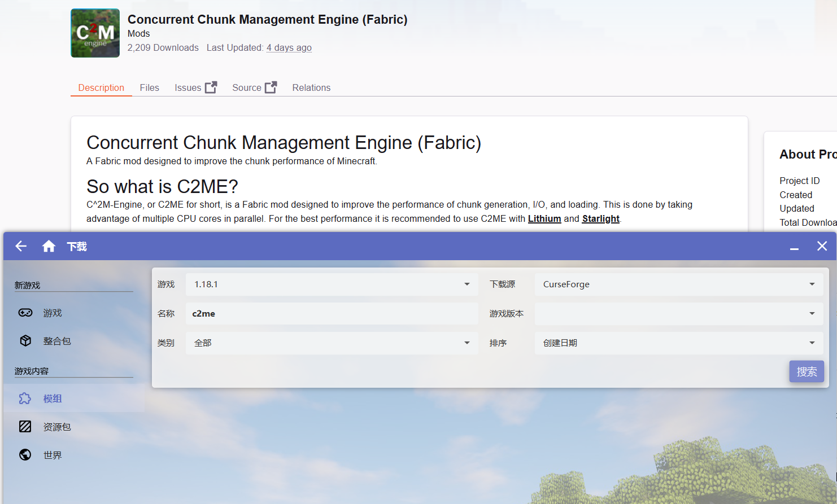Viewport: 837px width, 504px height.
Task: Go to launcher home via house icon
Action: click(x=49, y=246)
